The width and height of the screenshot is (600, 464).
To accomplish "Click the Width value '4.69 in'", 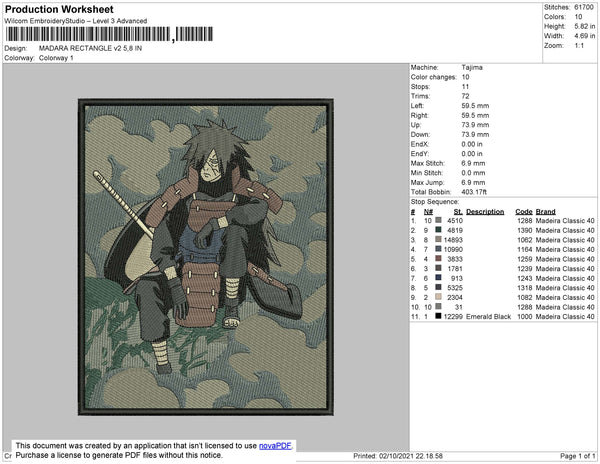I will pos(585,36).
